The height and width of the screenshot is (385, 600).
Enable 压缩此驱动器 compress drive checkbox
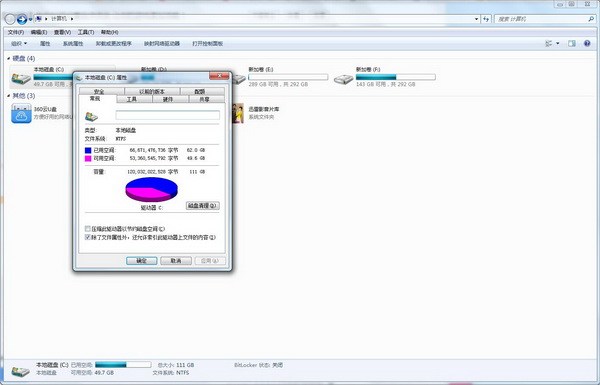point(88,229)
